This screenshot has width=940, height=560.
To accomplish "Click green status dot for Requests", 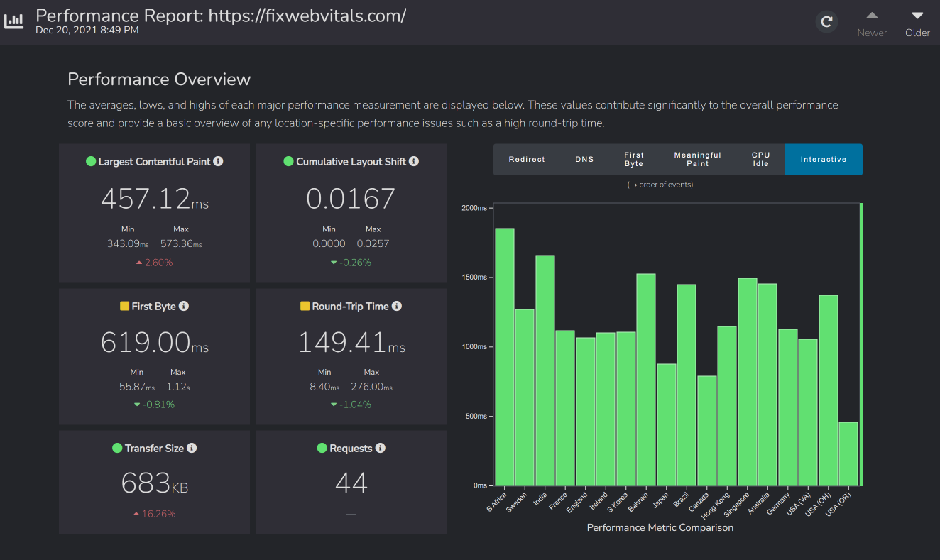I will pos(322,448).
